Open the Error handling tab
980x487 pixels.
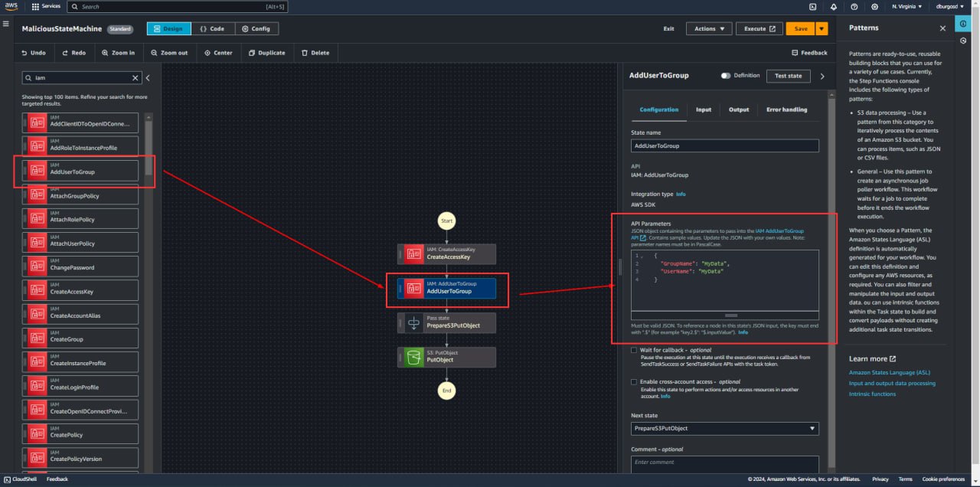click(786, 109)
